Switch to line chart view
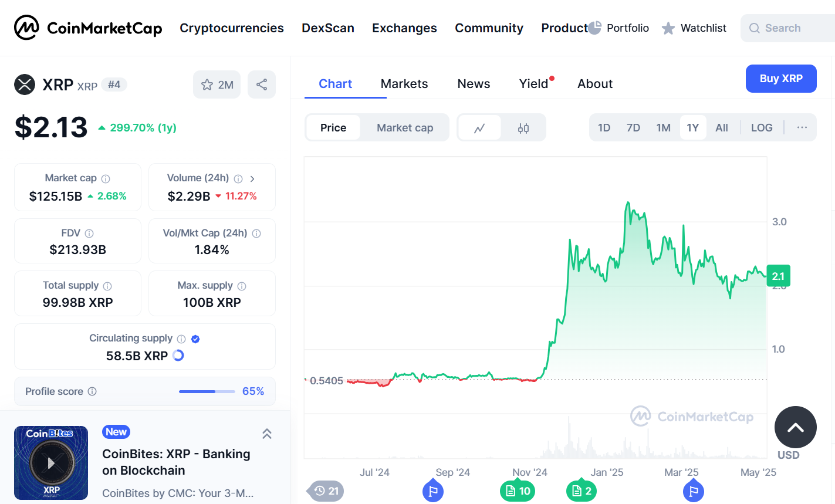This screenshot has width=835, height=504. pos(479,128)
